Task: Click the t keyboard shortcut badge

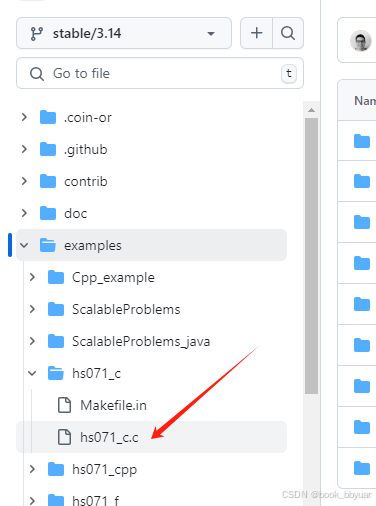Action: pyautogui.click(x=289, y=73)
